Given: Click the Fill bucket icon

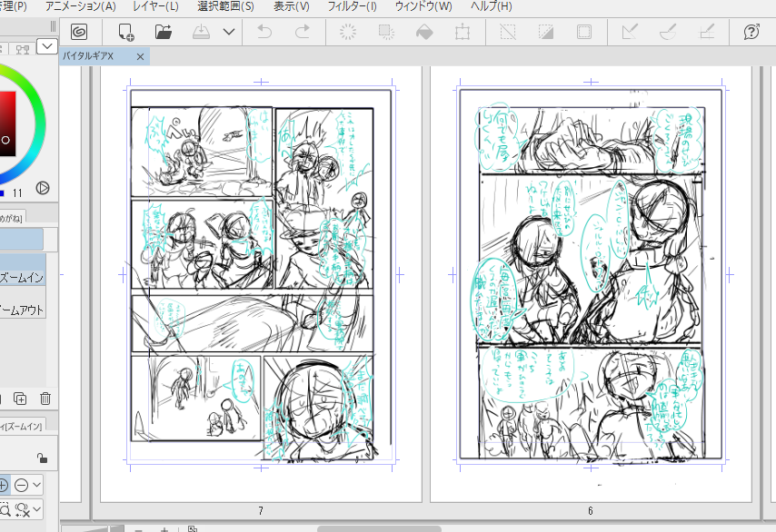Looking at the screenshot, I should point(424,32).
